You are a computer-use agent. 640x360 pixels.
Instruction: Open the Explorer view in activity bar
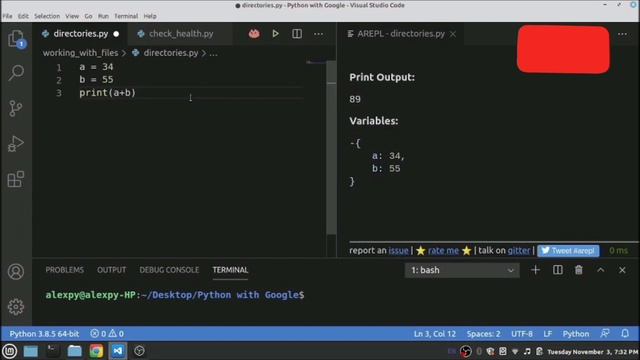pyautogui.click(x=16, y=39)
